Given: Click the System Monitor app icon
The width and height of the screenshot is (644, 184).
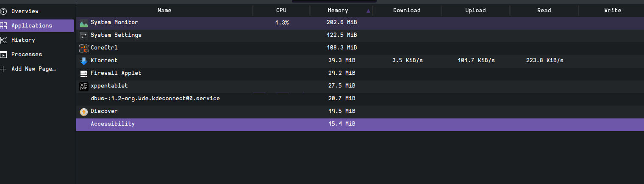Looking at the screenshot, I should coord(83,23).
